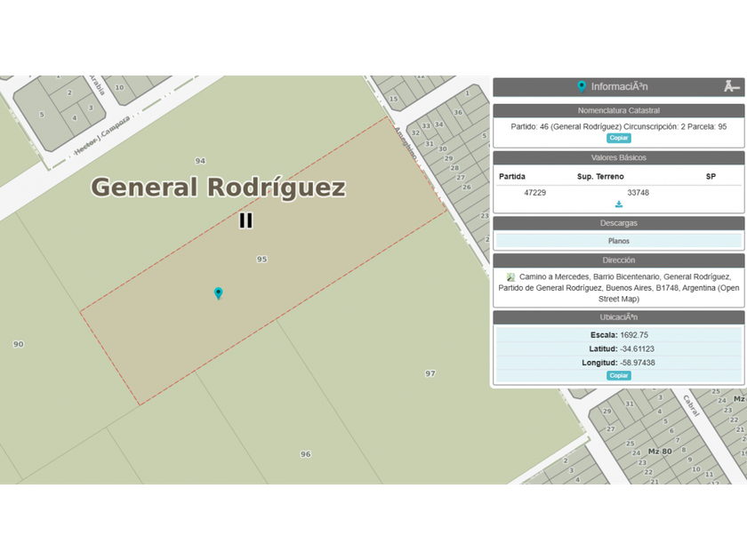Open the Planos download row
The image size is (747, 560).
(618, 241)
